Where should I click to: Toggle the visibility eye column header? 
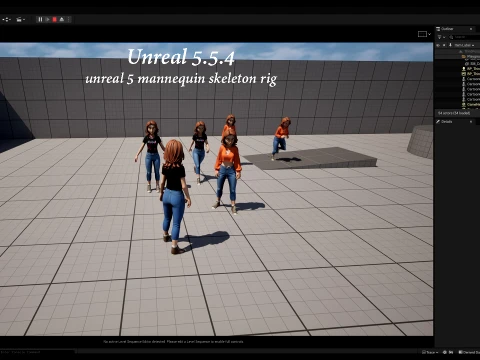pyautogui.click(x=438, y=45)
